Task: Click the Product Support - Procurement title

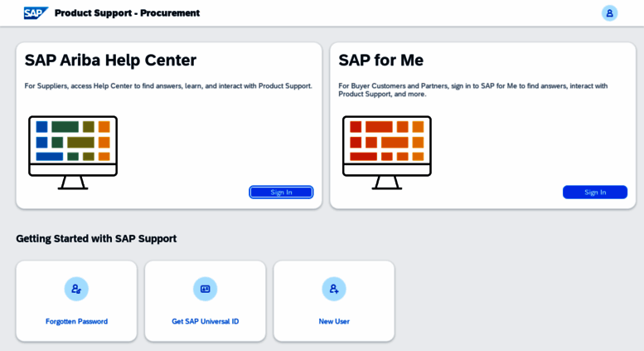Action: (127, 13)
